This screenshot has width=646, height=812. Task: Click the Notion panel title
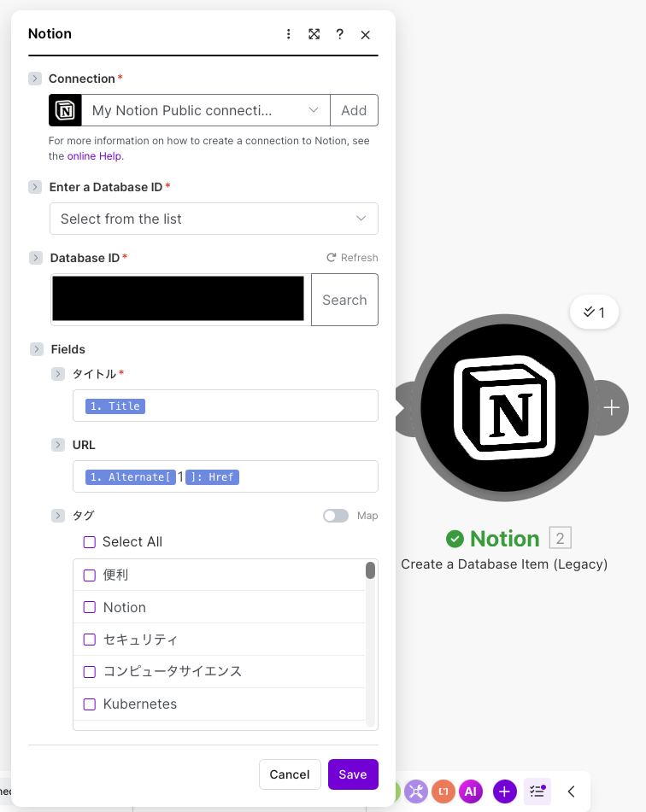click(49, 34)
